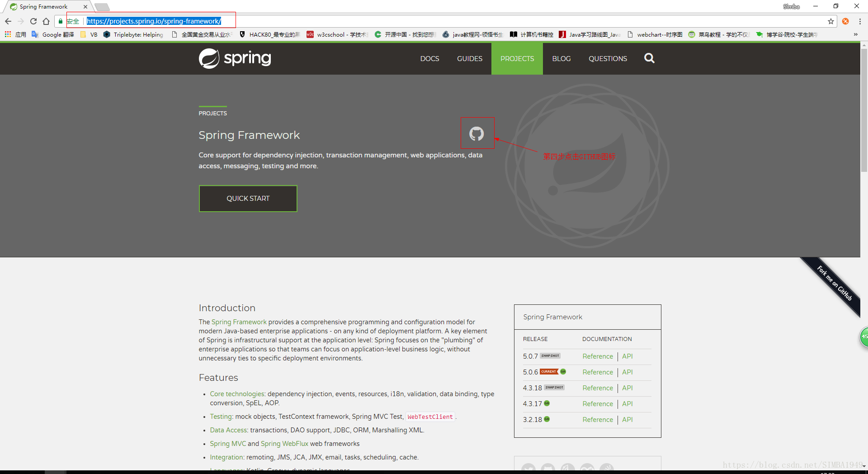Click the page vertical scrollbar thumb

(x=864, y=110)
